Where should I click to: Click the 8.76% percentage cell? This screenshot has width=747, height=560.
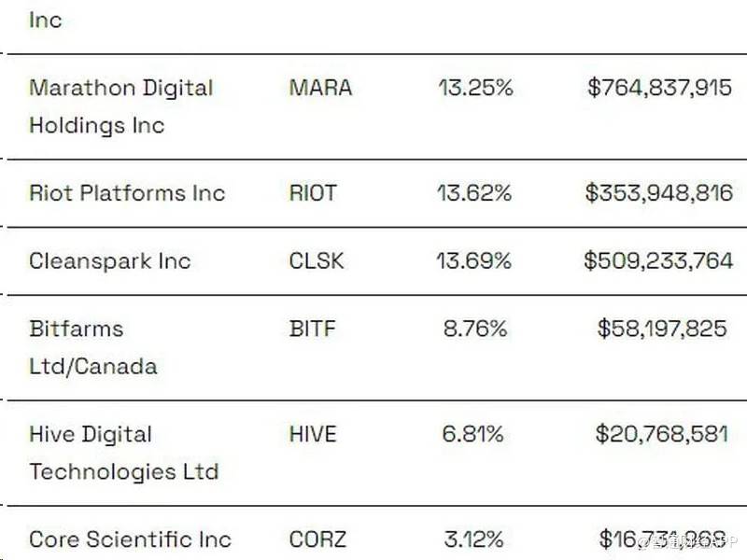(x=473, y=329)
